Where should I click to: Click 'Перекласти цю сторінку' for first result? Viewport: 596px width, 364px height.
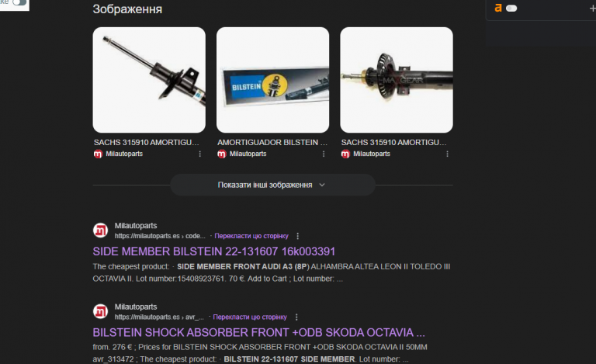pos(251,236)
